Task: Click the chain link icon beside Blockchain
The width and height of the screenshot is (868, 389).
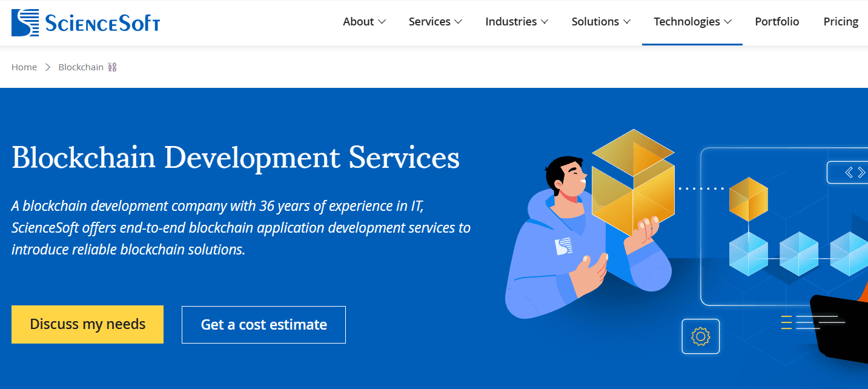Action: pyautogui.click(x=112, y=67)
